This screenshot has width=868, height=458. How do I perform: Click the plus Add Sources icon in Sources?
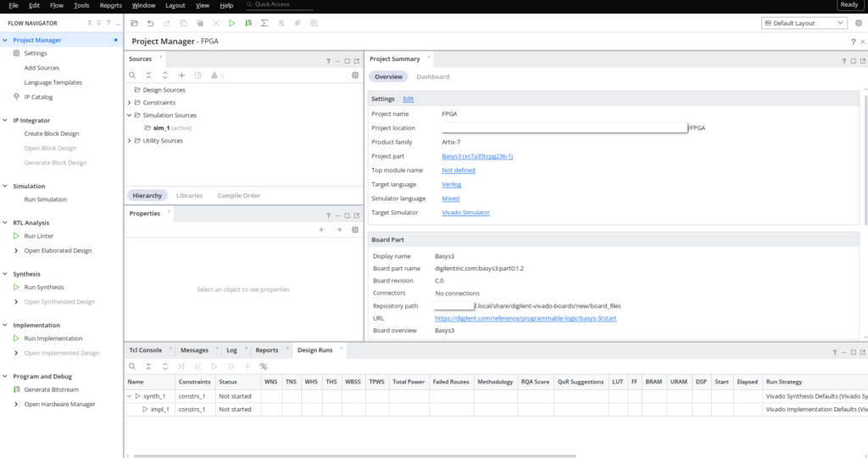click(x=181, y=75)
